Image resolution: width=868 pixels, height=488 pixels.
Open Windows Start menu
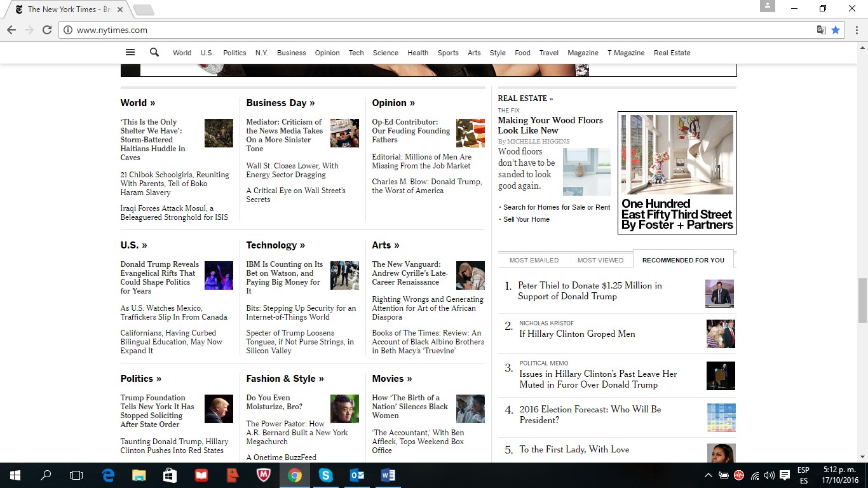click(15, 475)
